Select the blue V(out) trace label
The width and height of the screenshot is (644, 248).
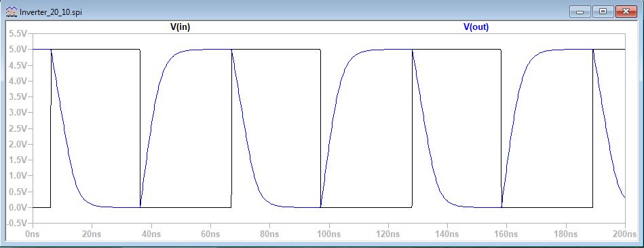pos(476,26)
